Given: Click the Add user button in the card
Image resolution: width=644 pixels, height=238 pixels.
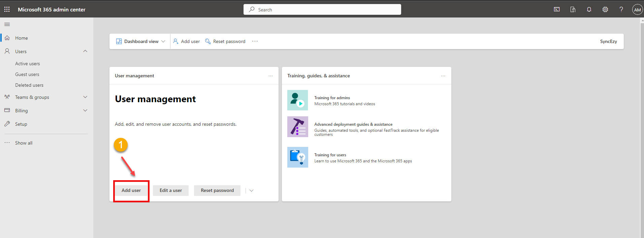Looking at the screenshot, I should click(131, 190).
